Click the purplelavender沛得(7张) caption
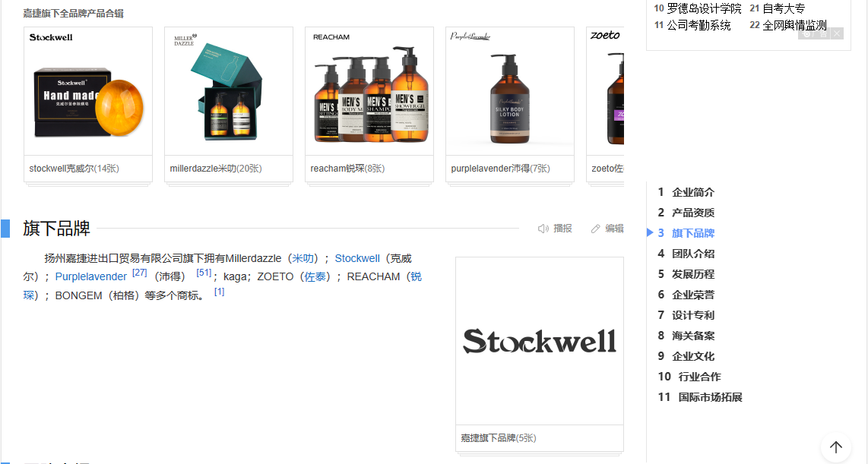The image size is (868, 464). click(x=500, y=169)
